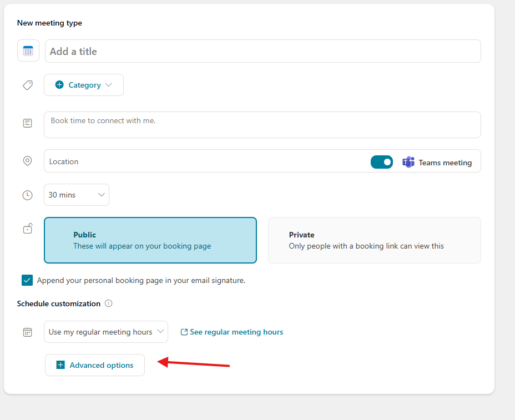Click the calendar icon beside the title field
This screenshot has height=420, width=515.
tap(28, 51)
